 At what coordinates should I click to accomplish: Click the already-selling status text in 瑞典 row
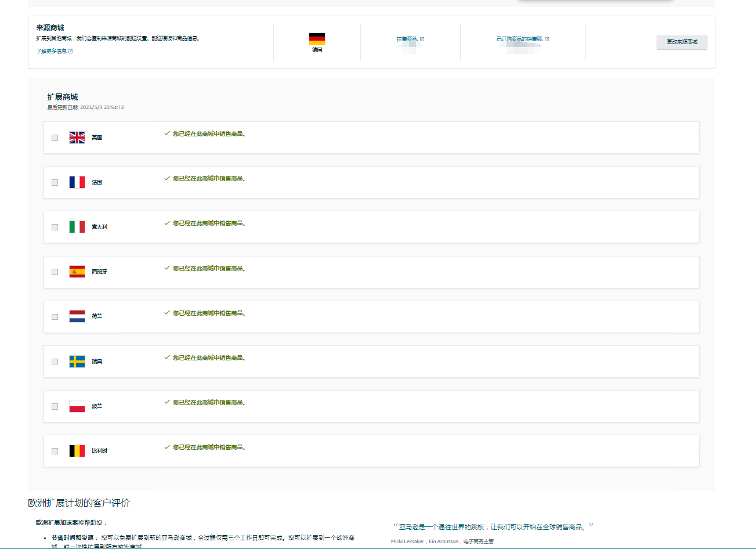pos(209,358)
